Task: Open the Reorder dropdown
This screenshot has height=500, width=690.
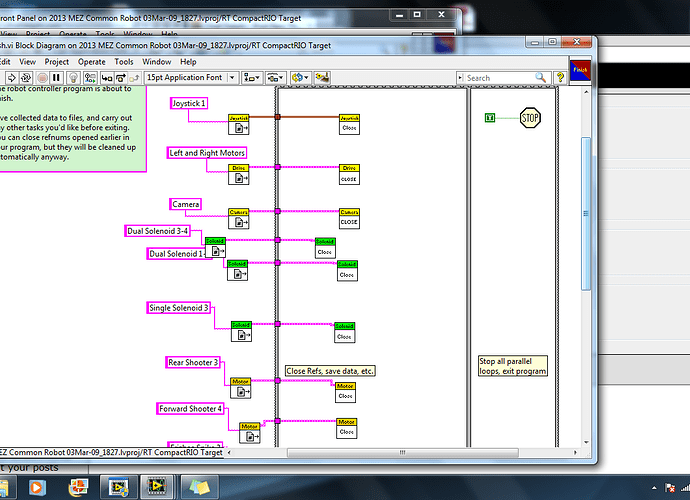Action: click(301, 78)
